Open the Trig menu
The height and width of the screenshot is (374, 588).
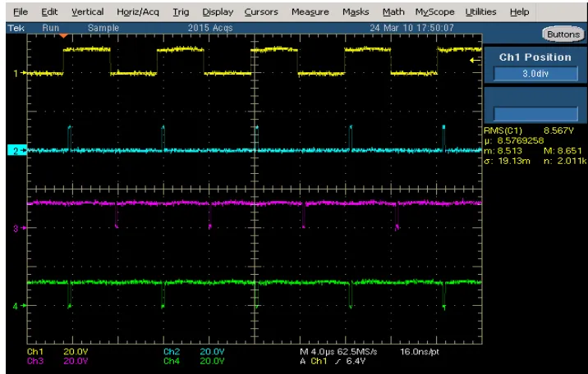(181, 12)
